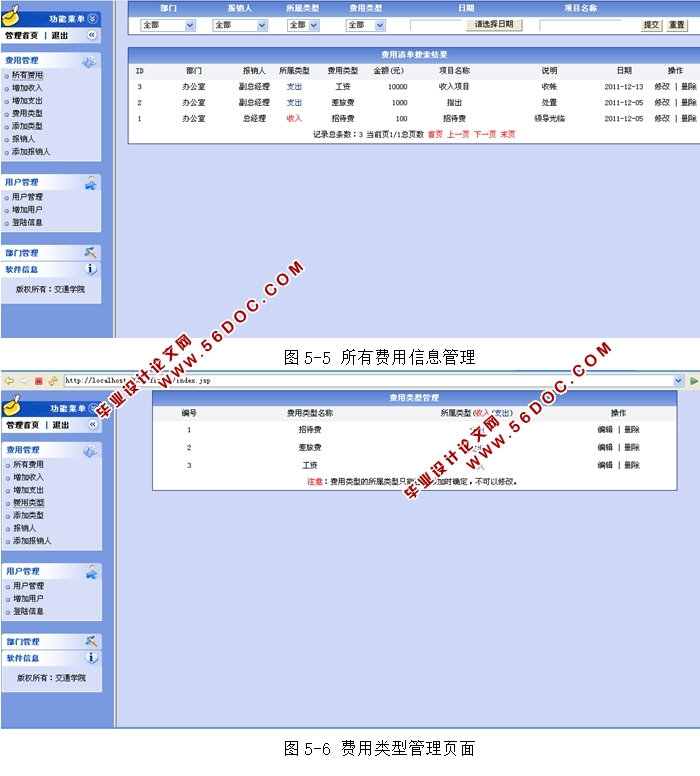Go to 上一页 in the pagination links
The width and height of the screenshot is (700, 776).
[458, 134]
